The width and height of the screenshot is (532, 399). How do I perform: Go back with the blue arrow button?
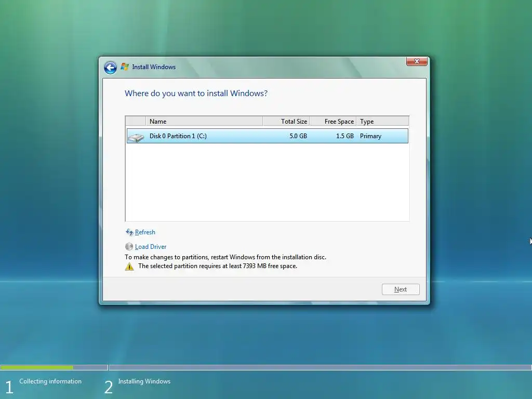[x=110, y=68]
